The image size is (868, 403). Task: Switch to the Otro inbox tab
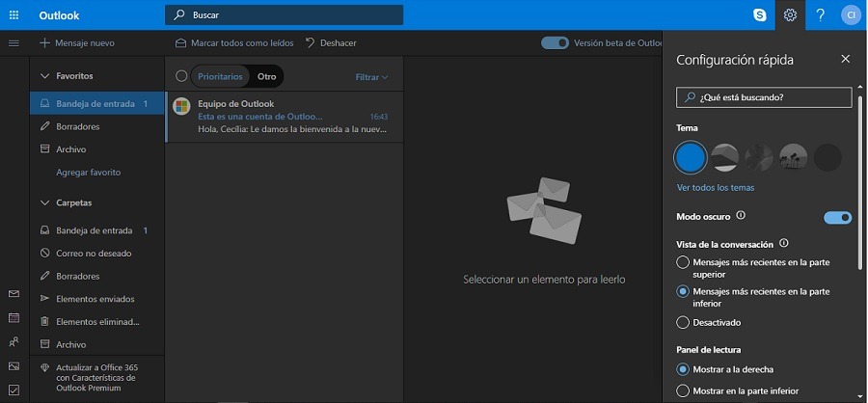[x=267, y=76]
